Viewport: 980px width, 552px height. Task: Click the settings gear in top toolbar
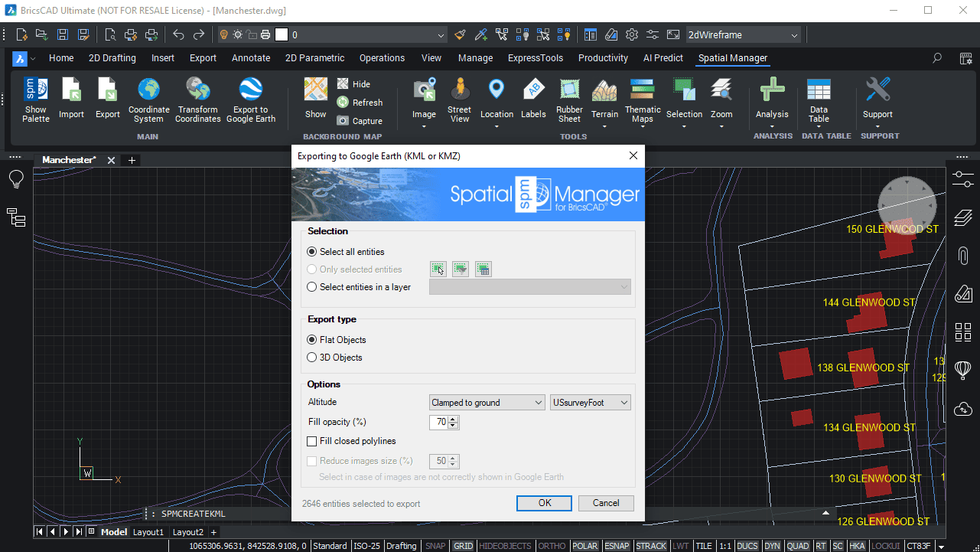coord(632,34)
